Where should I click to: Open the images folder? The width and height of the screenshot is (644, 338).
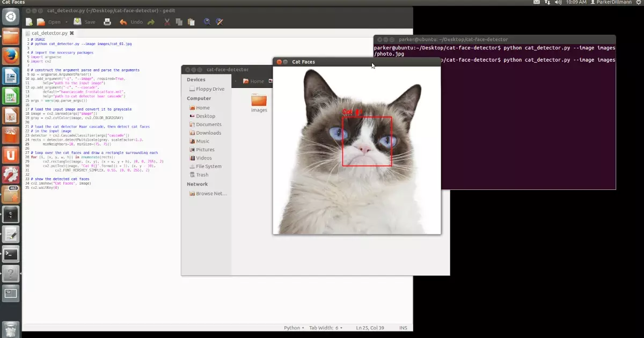pyautogui.click(x=259, y=102)
